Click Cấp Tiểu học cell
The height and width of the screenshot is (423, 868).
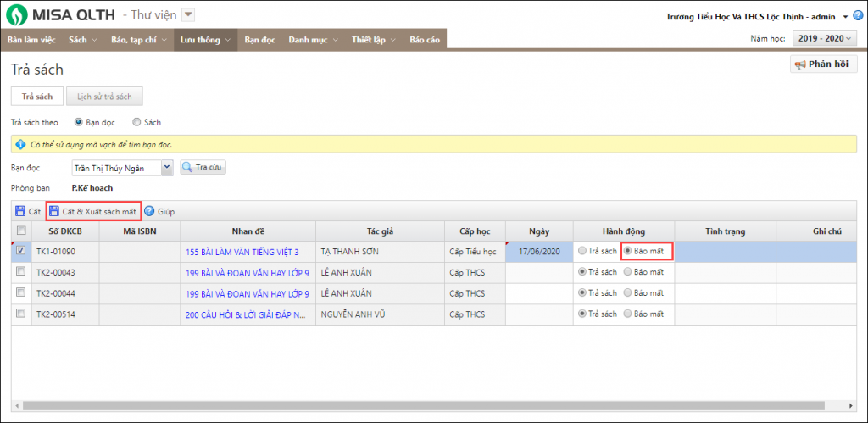pyautogui.click(x=475, y=252)
